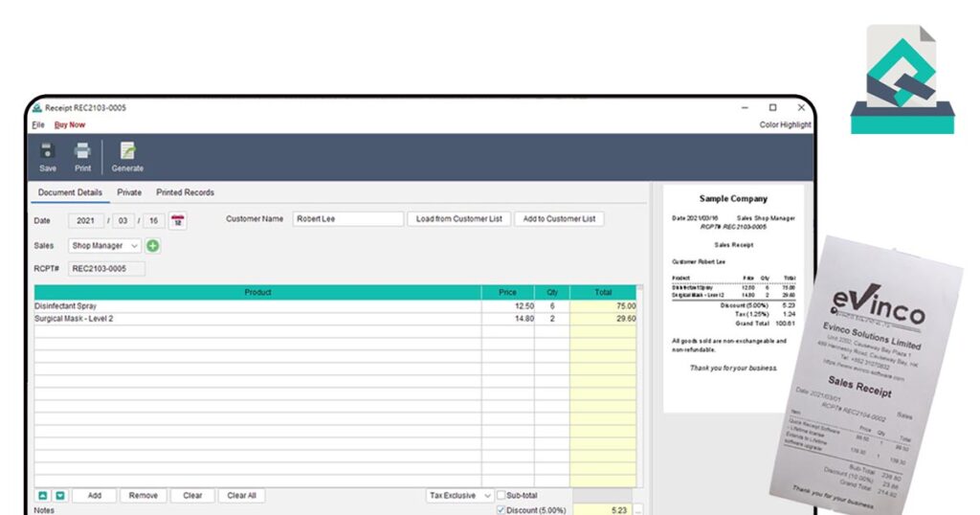Click the Save toolbar icon
The height and width of the screenshot is (515, 980).
[48, 157]
